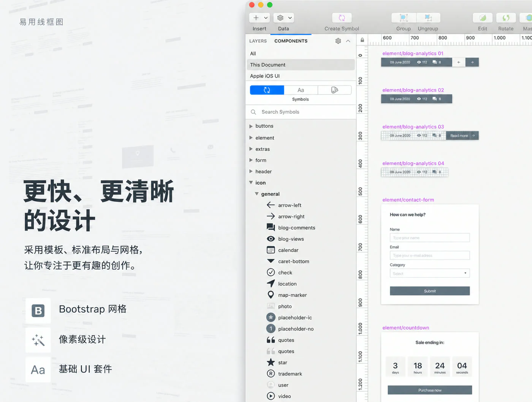Select the photo symbol
This screenshot has width=532, height=402.
279,306
